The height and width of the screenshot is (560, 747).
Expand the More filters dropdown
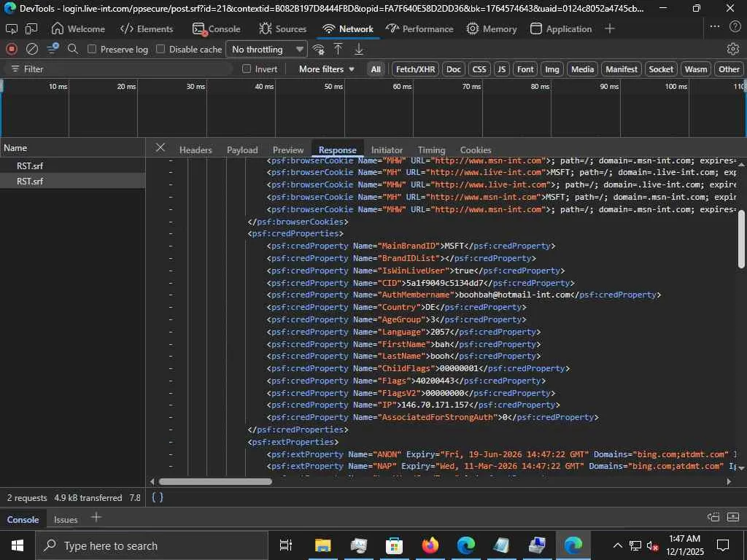(x=326, y=69)
